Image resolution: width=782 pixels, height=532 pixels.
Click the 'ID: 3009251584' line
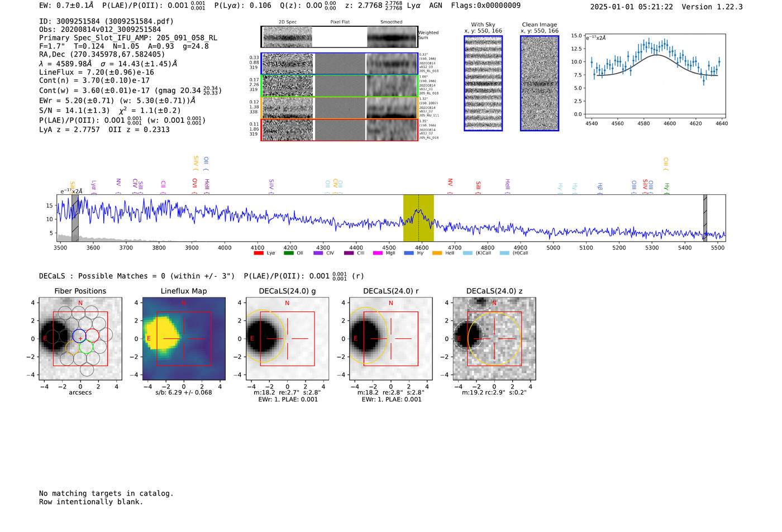(106, 21)
